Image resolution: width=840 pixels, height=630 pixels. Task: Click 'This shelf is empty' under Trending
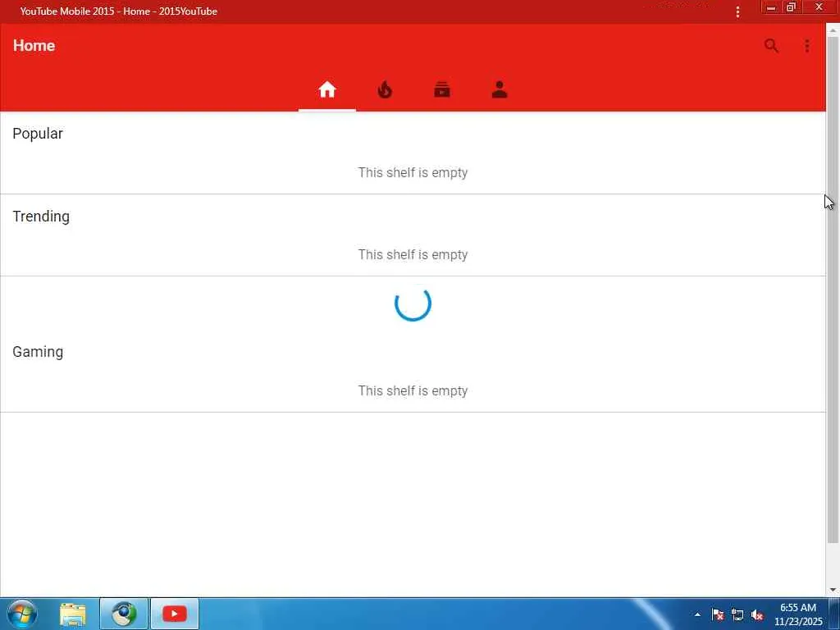pyautogui.click(x=413, y=254)
